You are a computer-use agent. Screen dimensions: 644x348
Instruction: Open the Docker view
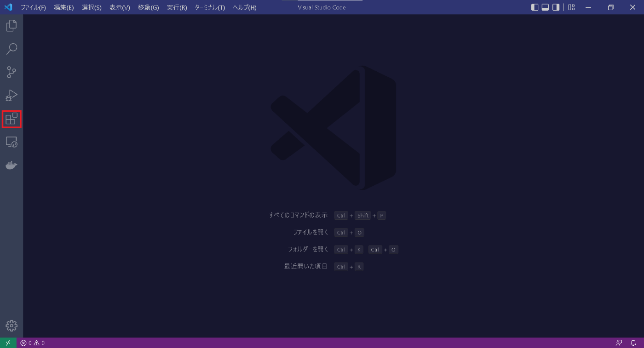coord(11,165)
